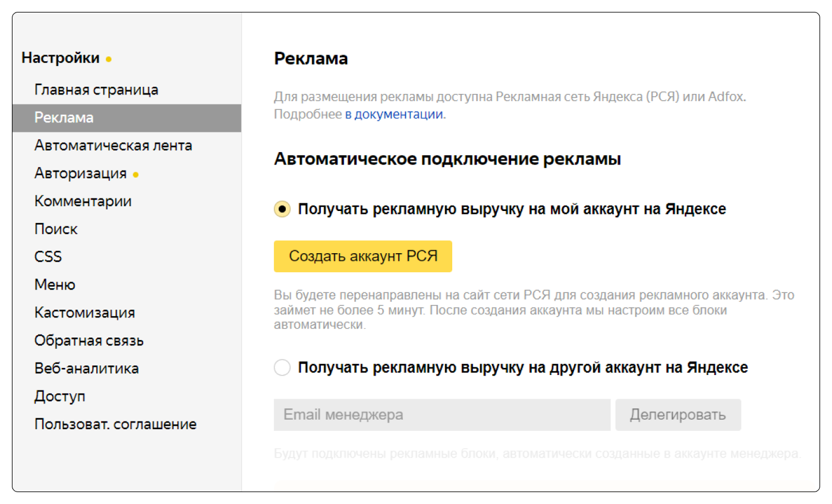Go to the Авторизация settings section
The width and height of the screenshot is (832, 504).
pos(80,174)
